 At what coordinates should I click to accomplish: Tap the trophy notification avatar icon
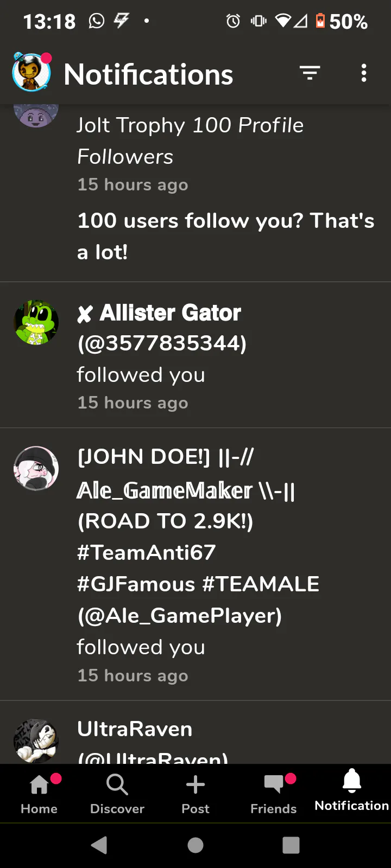coord(36,116)
